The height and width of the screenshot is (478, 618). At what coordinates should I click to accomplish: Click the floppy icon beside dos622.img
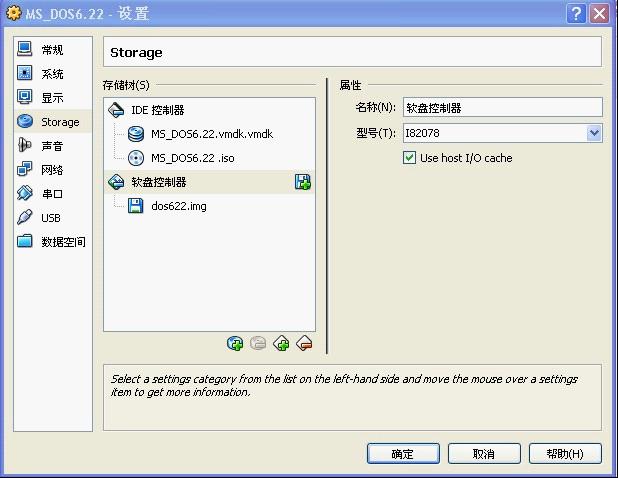[x=136, y=206]
